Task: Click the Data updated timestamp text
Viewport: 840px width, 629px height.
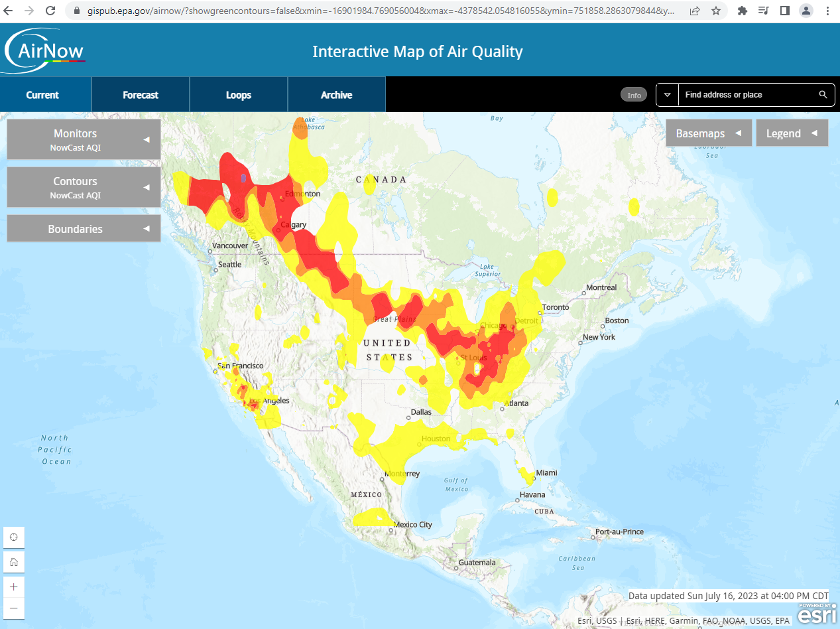Action: tap(729, 596)
